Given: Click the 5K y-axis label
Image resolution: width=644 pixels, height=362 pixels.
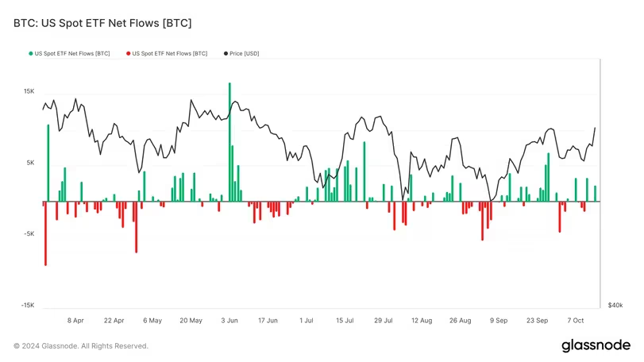Looking at the screenshot, I should point(31,163).
